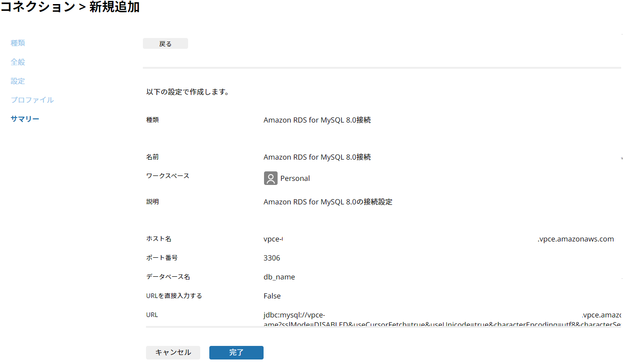Select the プロファイル step in the sidebar
The width and height of the screenshot is (623, 364).
(x=33, y=100)
